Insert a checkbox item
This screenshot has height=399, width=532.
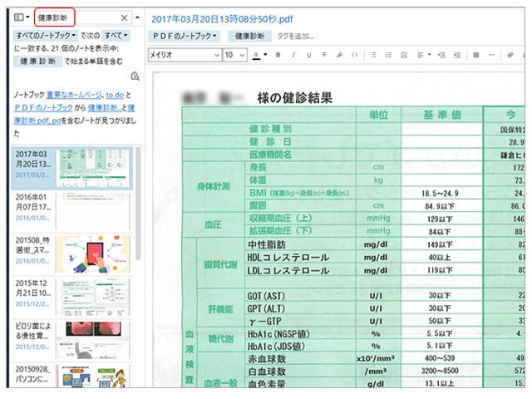click(404, 55)
